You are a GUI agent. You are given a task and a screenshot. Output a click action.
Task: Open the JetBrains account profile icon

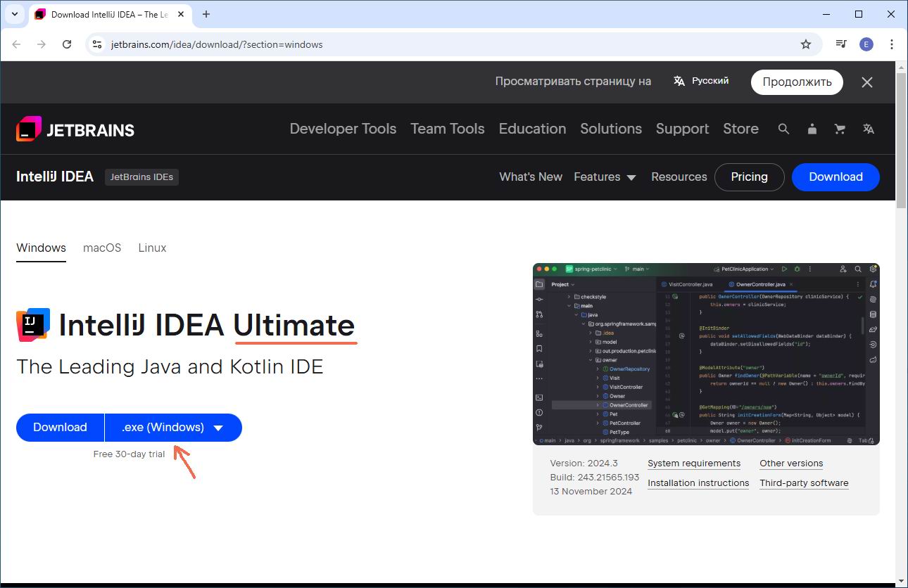(x=812, y=129)
